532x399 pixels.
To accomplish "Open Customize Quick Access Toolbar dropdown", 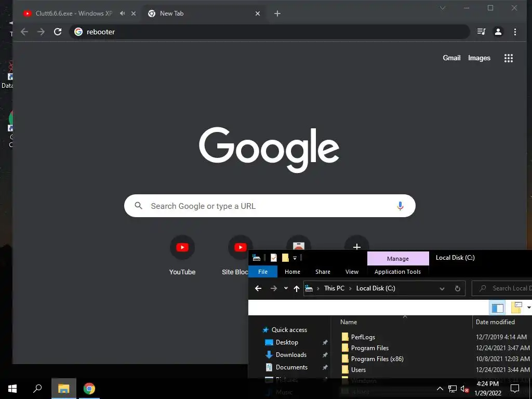I will click(295, 258).
